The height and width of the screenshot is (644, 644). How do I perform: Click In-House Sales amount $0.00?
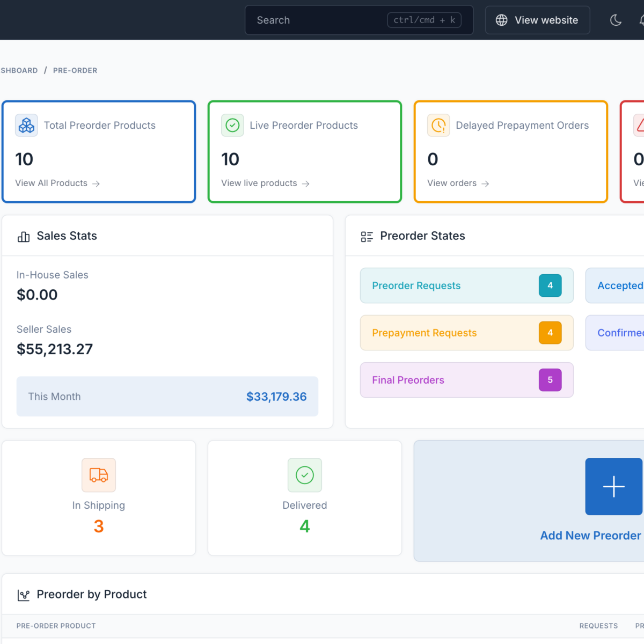coord(37,295)
